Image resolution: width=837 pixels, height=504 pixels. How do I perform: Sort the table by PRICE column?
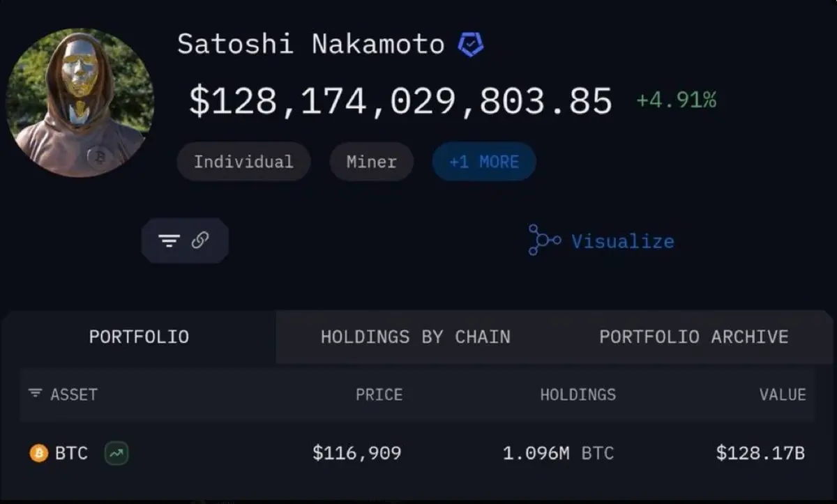coord(379,395)
